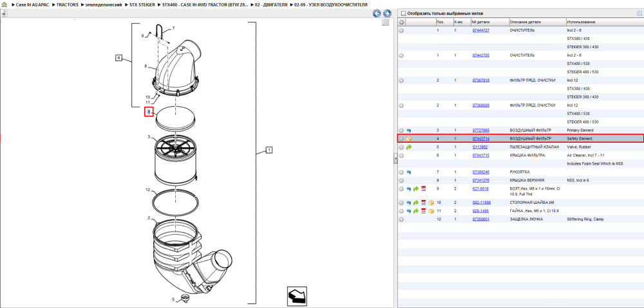Select 'КРЫШКА ВЕРХНЯЯ' description text
Screen dimensions: 644x308
pyautogui.click(x=527, y=181)
